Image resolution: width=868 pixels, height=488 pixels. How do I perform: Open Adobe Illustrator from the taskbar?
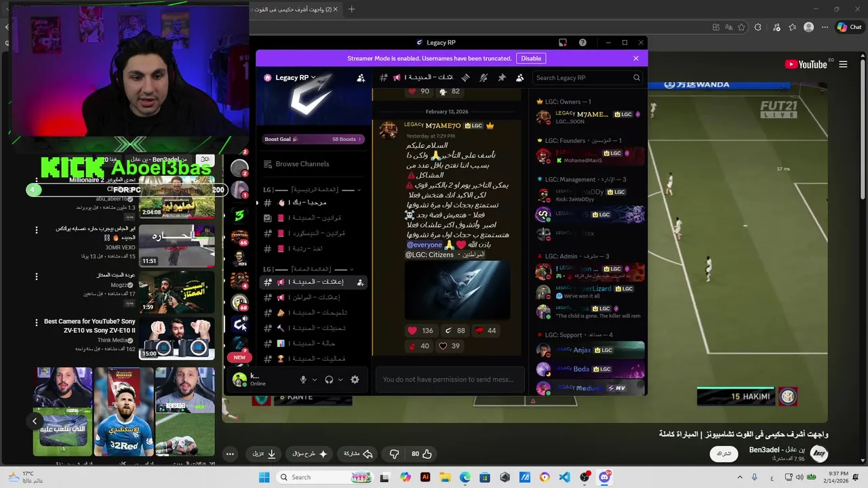point(425,477)
